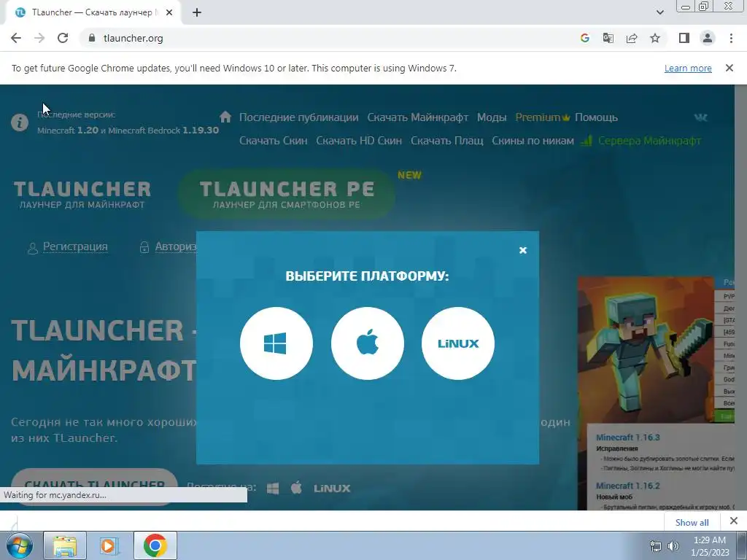Screen dimensions: 747x560
Task: Close the platform selection popup
Action: (x=522, y=251)
